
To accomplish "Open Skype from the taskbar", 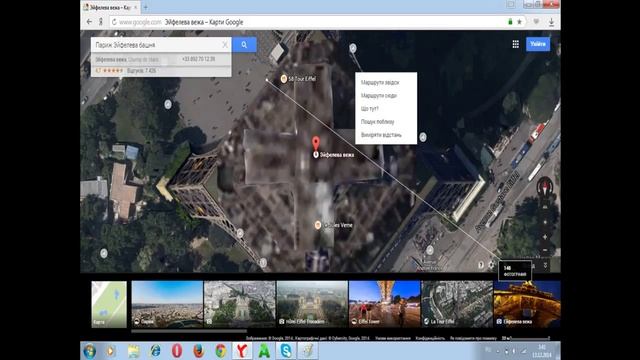I will (x=286, y=351).
